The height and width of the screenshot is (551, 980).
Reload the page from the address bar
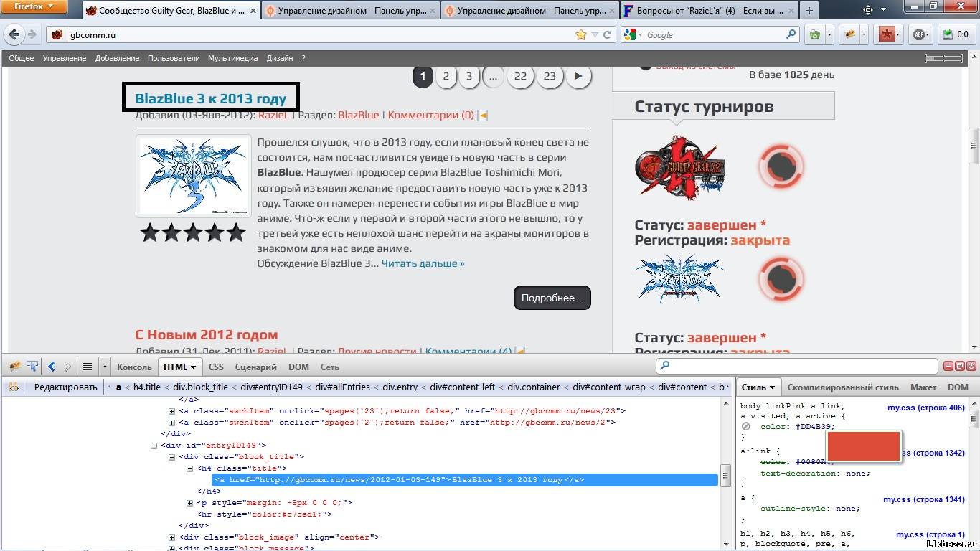(x=608, y=34)
